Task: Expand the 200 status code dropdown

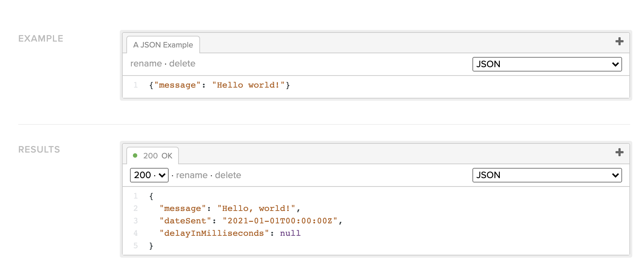Action: coord(149,175)
